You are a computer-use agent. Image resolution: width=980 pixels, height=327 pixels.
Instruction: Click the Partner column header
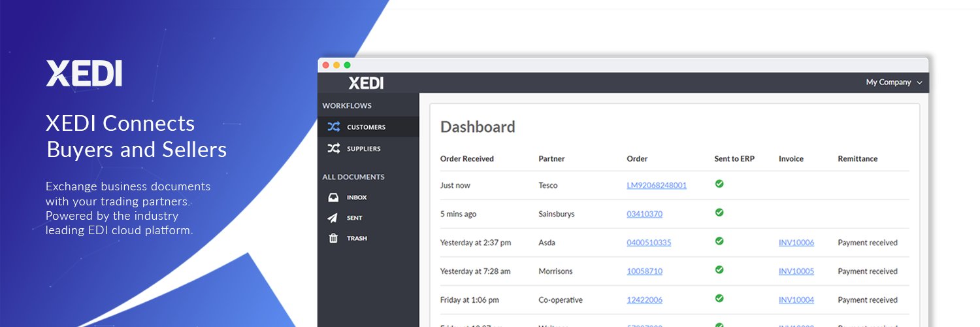pyautogui.click(x=551, y=159)
